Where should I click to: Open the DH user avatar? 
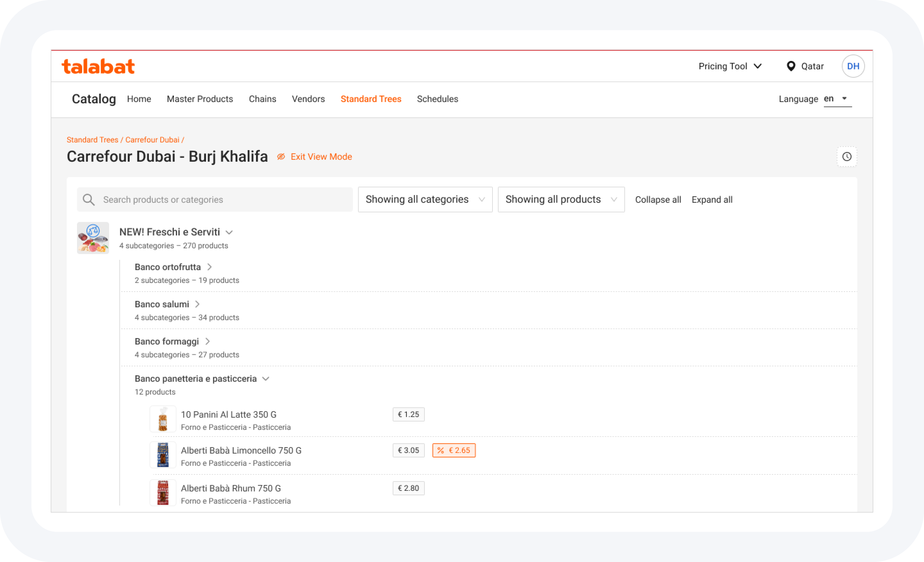[x=853, y=66]
